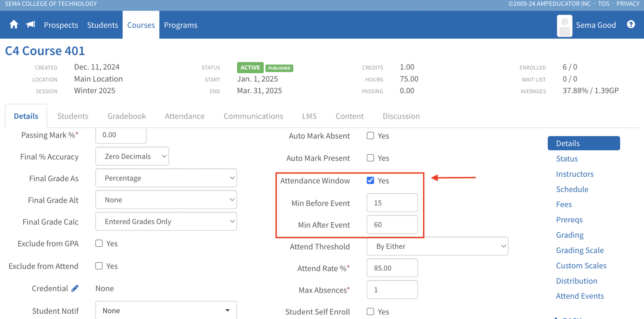Enable Student Self Enroll checkbox

(x=370, y=311)
